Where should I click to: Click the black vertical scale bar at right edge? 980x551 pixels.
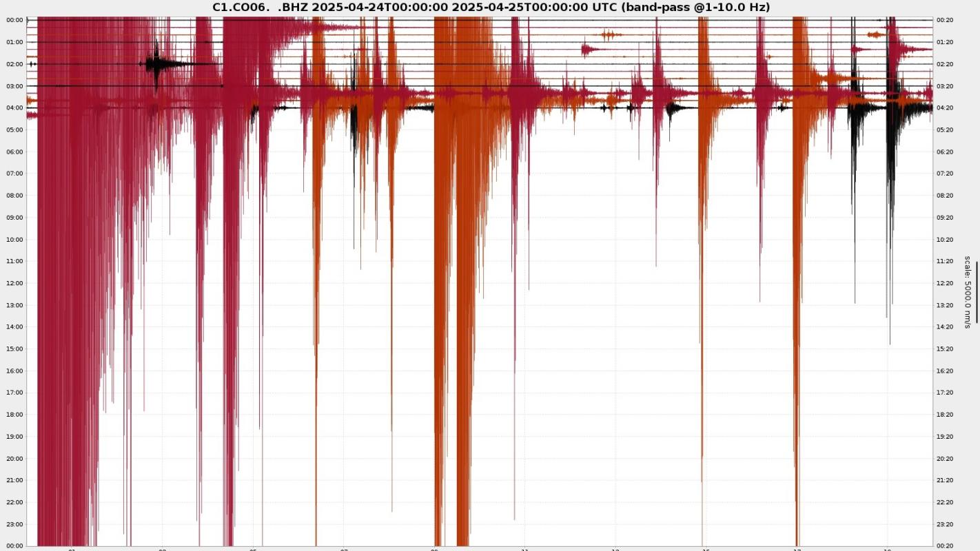pos(977,292)
